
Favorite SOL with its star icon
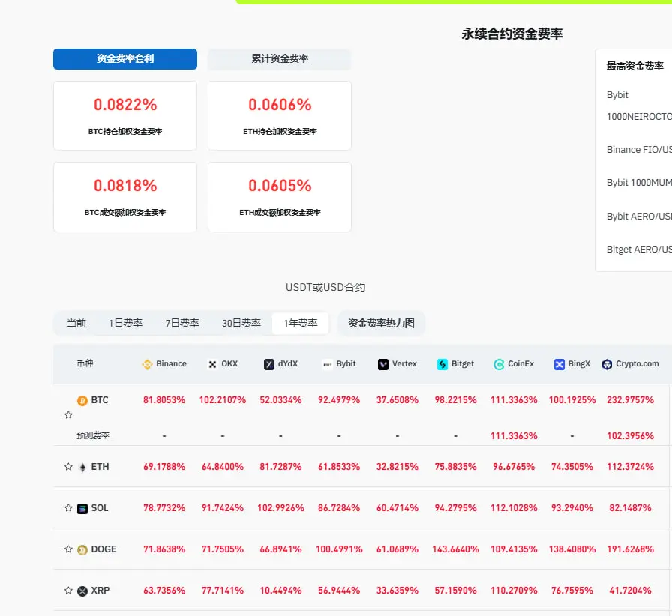click(68, 507)
